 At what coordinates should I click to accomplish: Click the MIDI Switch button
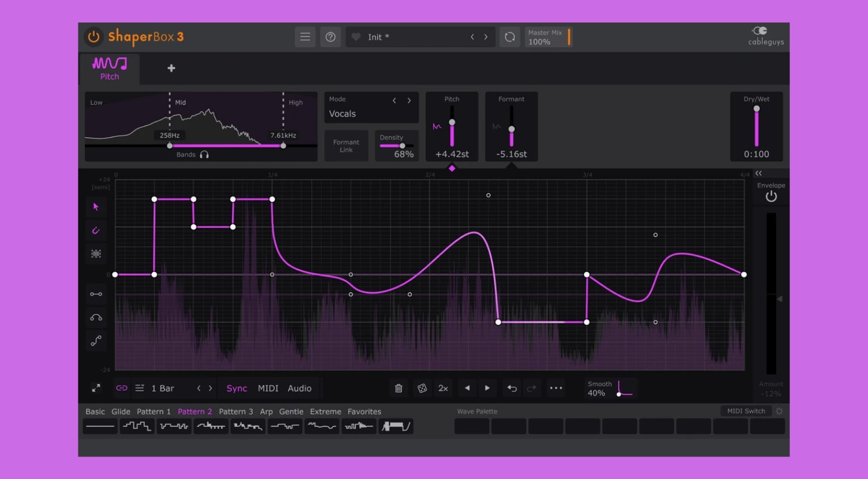(x=746, y=411)
